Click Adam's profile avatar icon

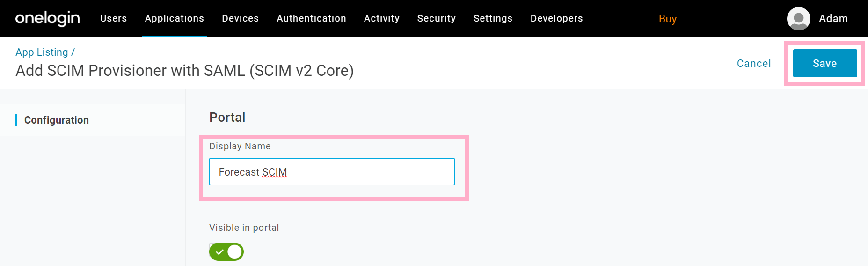pos(799,19)
